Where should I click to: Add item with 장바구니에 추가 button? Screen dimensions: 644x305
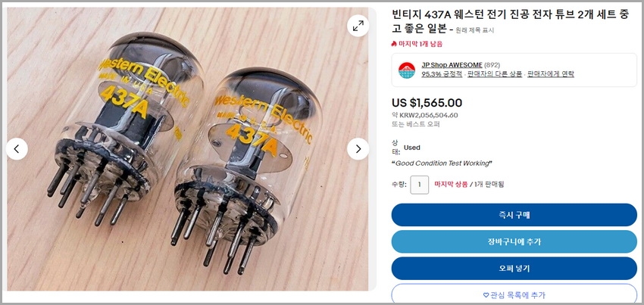point(514,241)
